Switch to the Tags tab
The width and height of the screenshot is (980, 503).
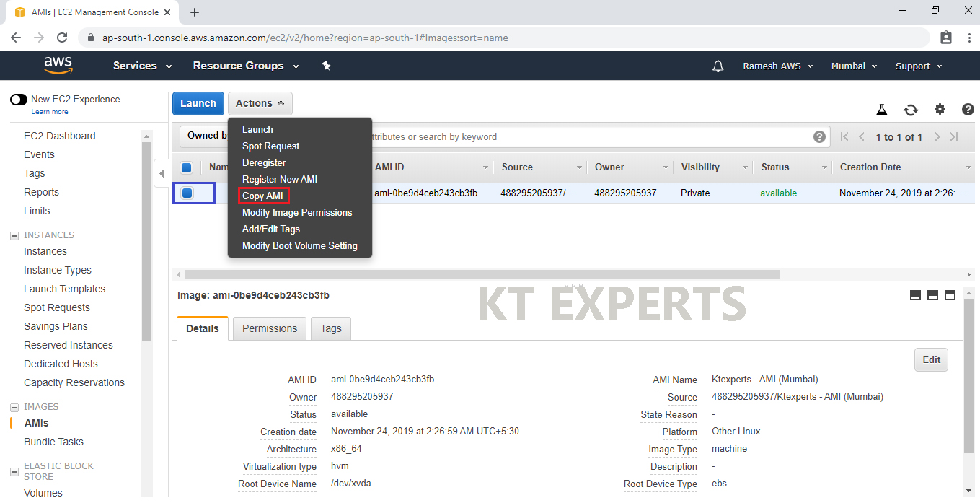click(x=331, y=328)
